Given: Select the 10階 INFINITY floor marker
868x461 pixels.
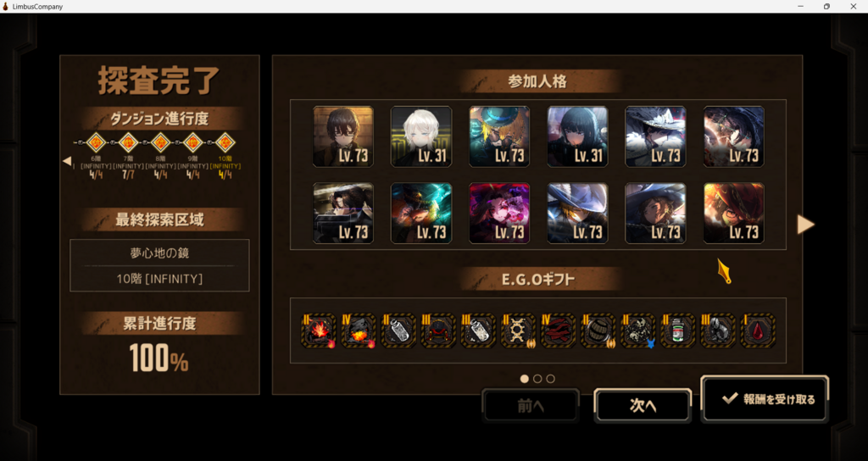Looking at the screenshot, I should pos(225,142).
